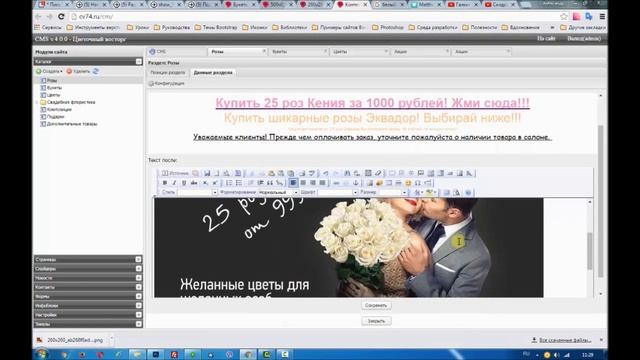
Task: Justify text in the editor
Action: 322,182
